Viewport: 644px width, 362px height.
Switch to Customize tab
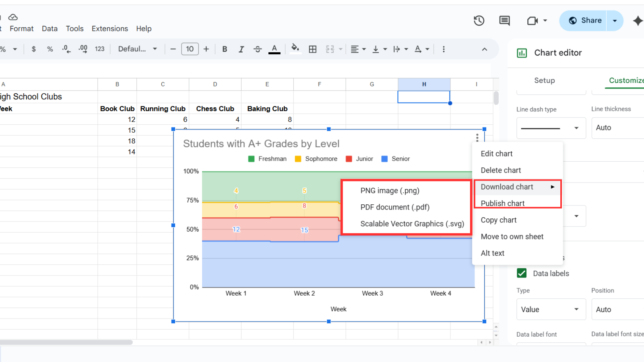coord(626,80)
